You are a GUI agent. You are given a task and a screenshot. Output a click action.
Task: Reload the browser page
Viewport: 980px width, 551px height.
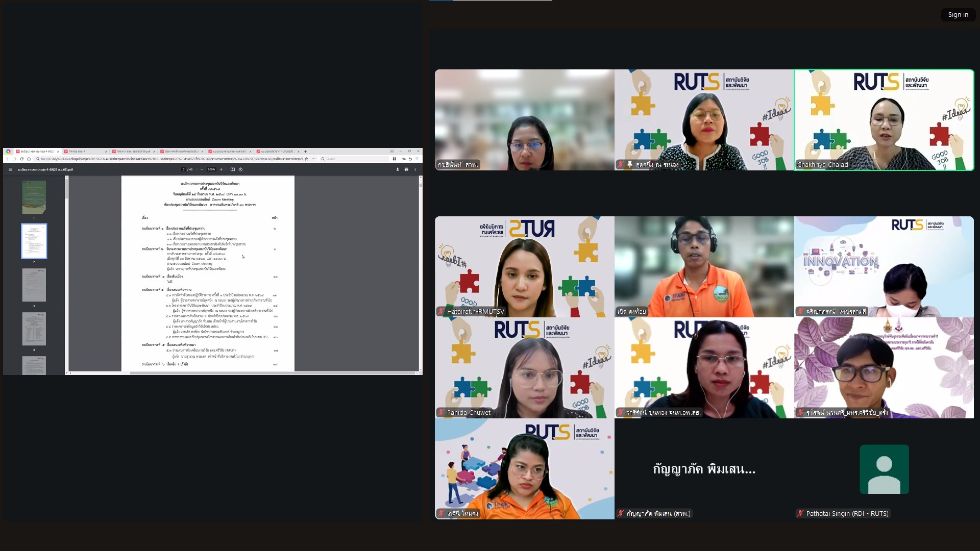[x=22, y=159]
